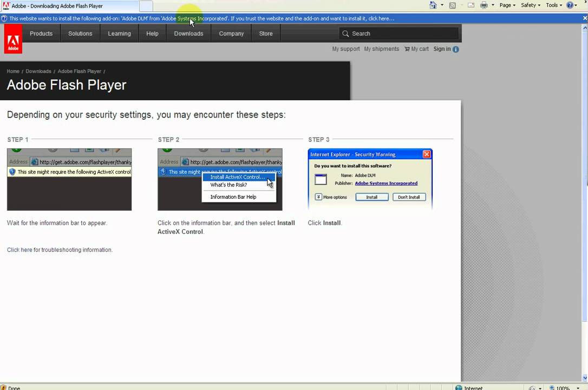588x390 pixels.
Task: Click the Adobe logo
Action: click(x=13, y=39)
